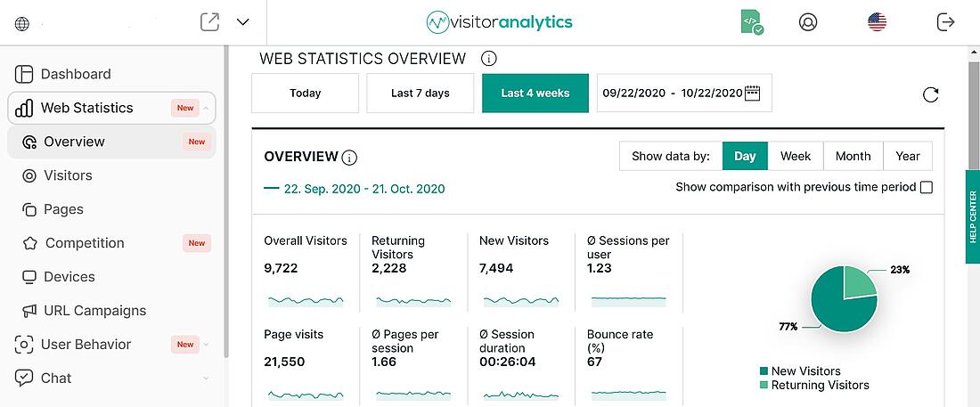Image resolution: width=980 pixels, height=407 pixels.
Task: Open website in new tab icon
Action: click(x=209, y=22)
